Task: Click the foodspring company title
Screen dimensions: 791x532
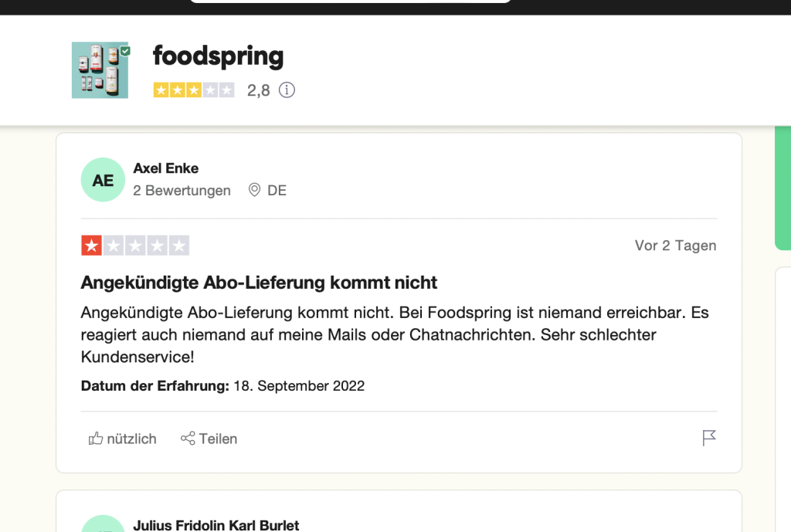Action: coord(218,56)
